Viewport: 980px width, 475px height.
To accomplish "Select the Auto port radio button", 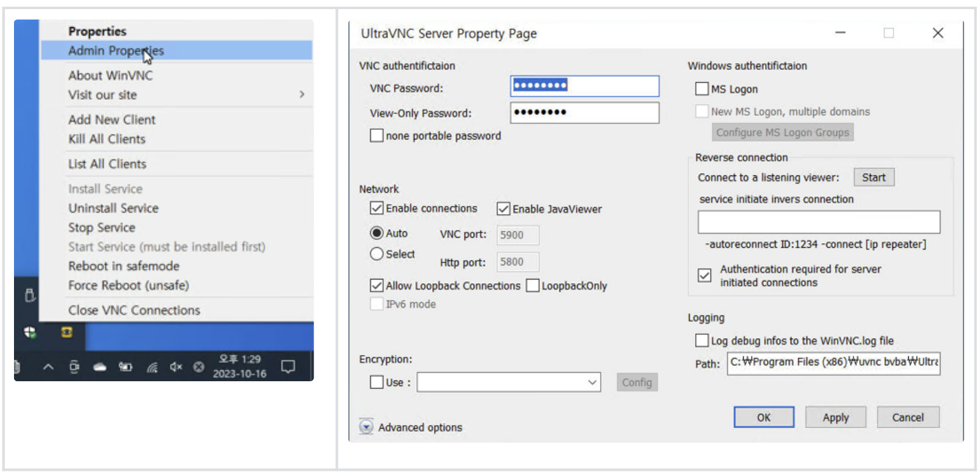I will (377, 233).
